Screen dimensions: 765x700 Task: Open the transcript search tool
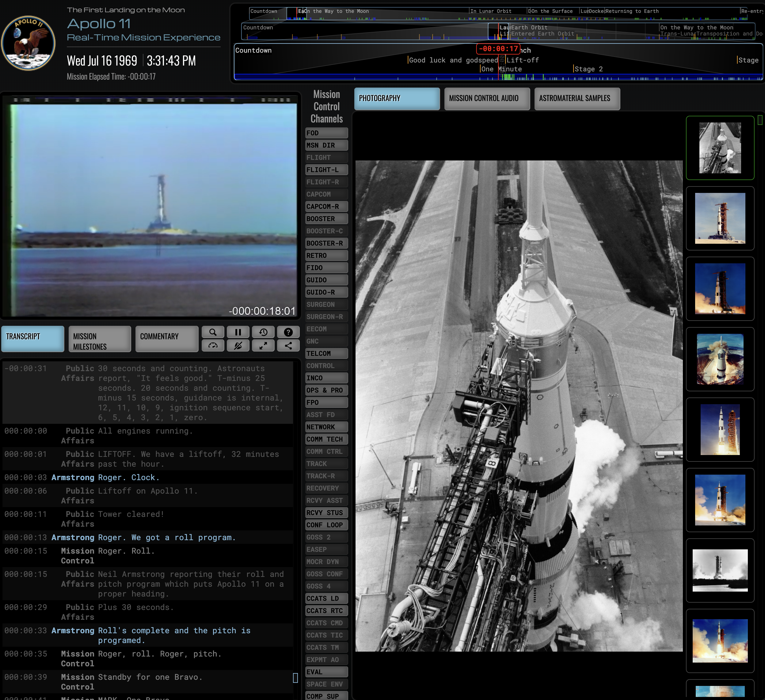point(213,332)
